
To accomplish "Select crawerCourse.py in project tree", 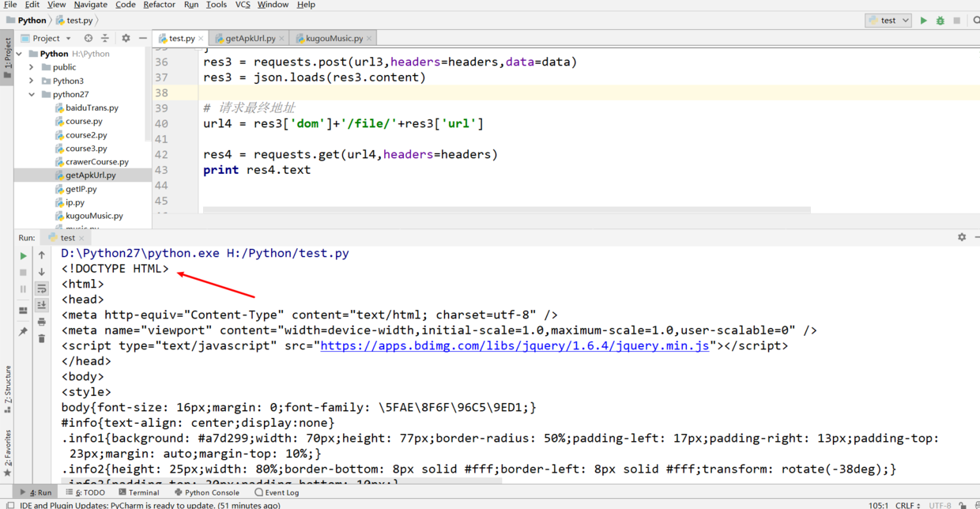I will pos(97,161).
